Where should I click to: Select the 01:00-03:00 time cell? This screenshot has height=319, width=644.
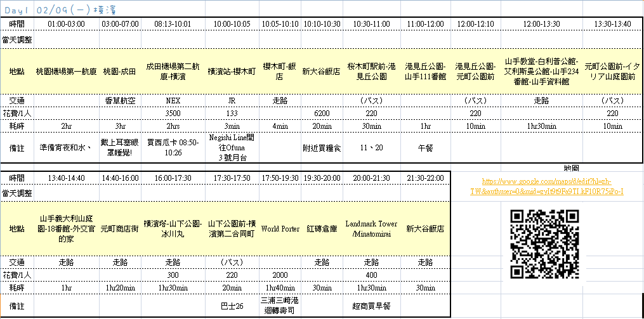pos(66,24)
